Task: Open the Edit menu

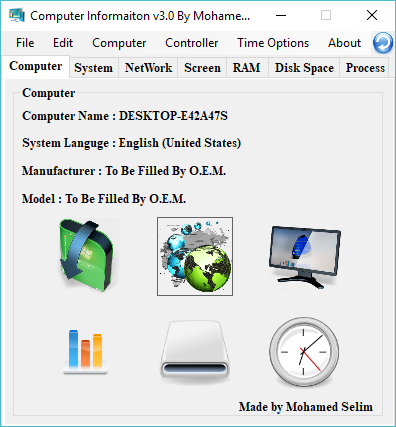Action: [63, 43]
